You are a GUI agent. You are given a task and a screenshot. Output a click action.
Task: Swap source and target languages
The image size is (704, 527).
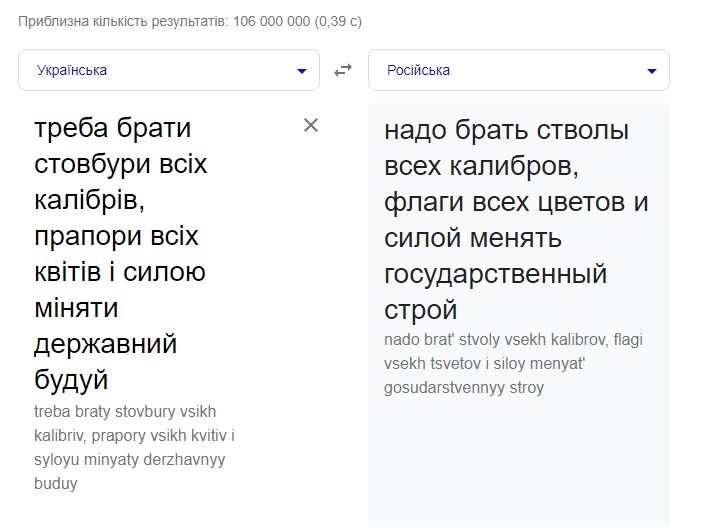[x=344, y=70]
